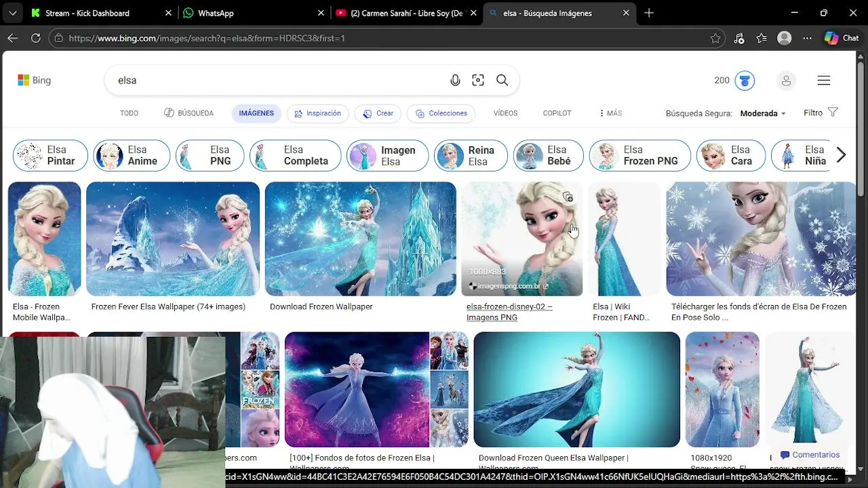
Task: Close the Stream - Kick Dashboard tab
Action: point(168,13)
